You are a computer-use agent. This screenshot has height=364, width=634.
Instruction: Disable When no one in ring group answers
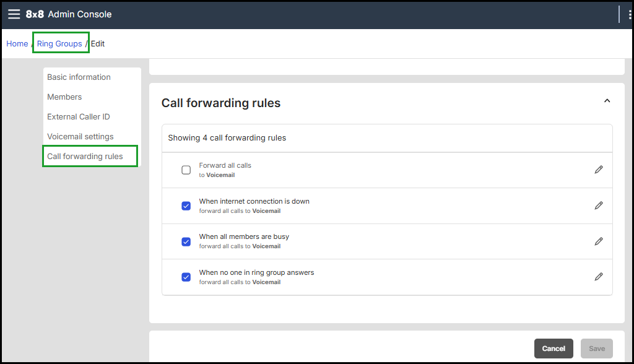coord(186,277)
